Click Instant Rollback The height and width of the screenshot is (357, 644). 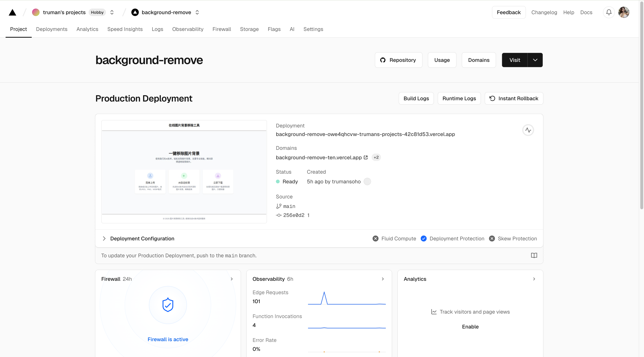tap(514, 98)
